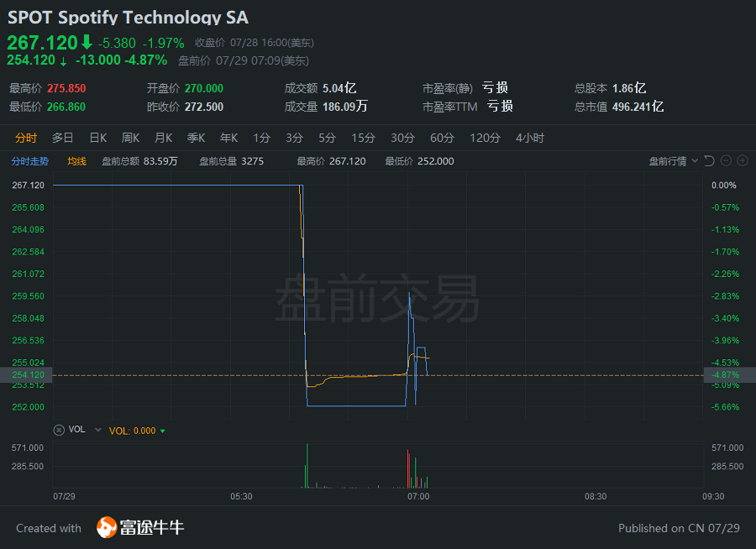Open the 月K chart tab
This screenshot has width=756, height=549.
coord(164,138)
